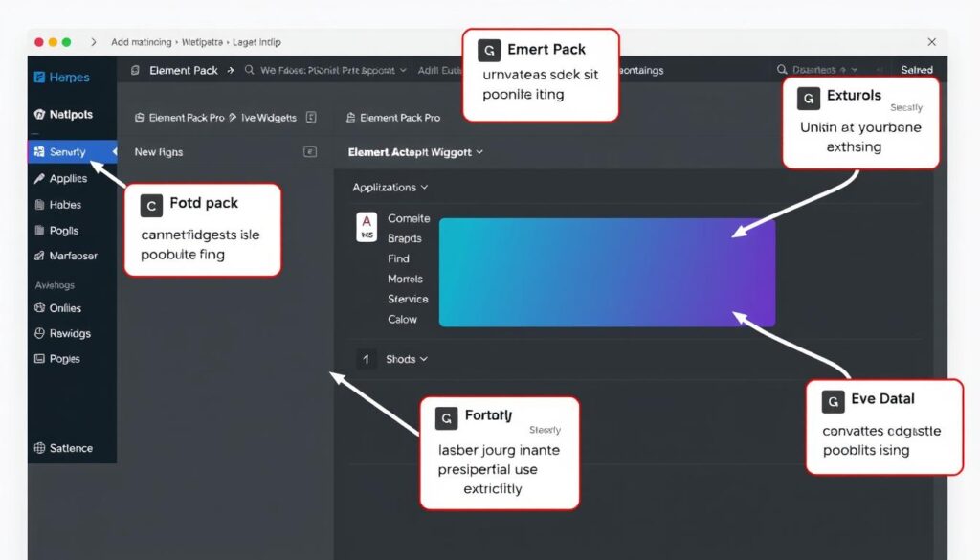Click the Add matincing breadcrumb
The width and height of the screenshot is (980, 560).
click(x=142, y=42)
